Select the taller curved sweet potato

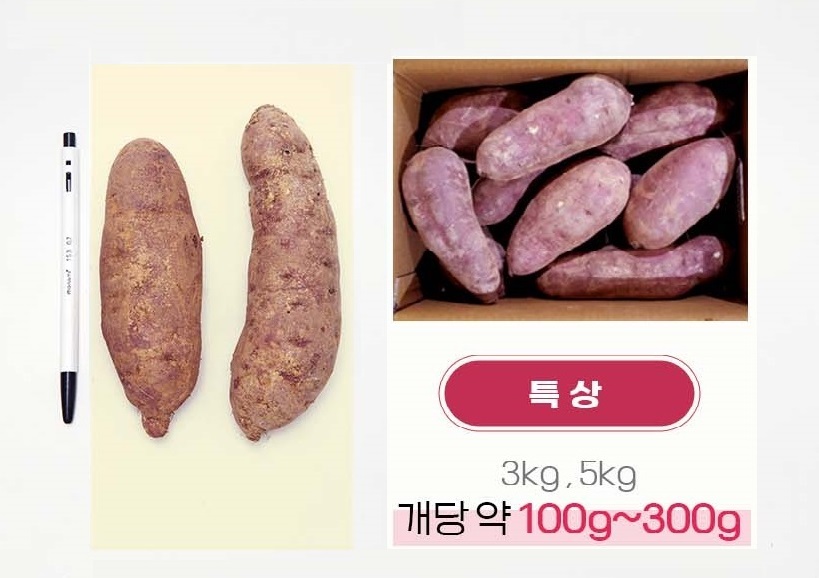pyautogui.click(x=285, y=272)
